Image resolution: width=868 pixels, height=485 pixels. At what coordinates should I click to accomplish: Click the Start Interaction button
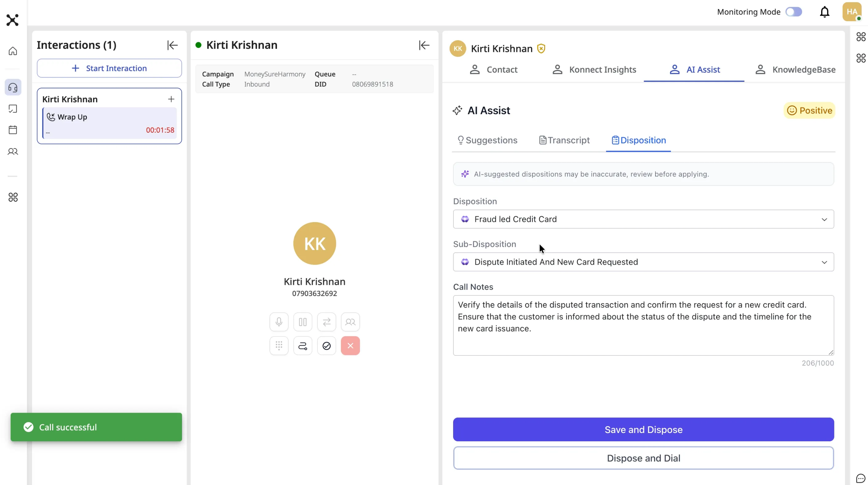coord(109,68)
